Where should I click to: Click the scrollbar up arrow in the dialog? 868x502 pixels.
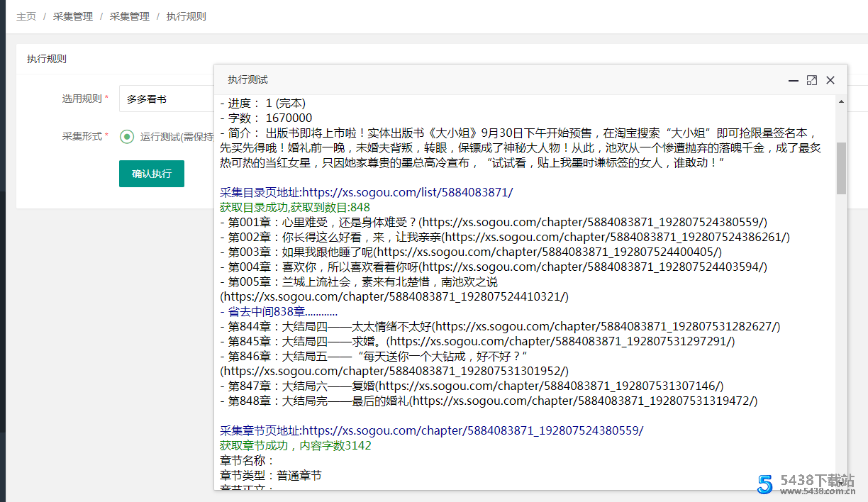[842, 102]
